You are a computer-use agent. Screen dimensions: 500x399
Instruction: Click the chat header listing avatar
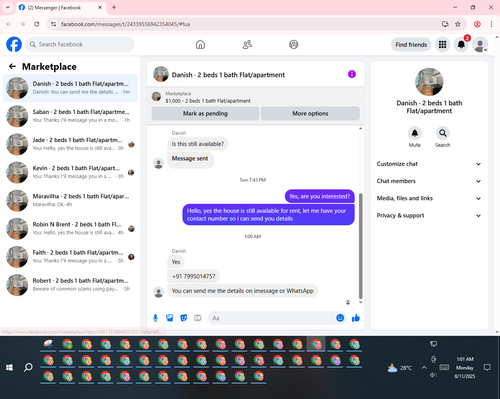(161, 74)
